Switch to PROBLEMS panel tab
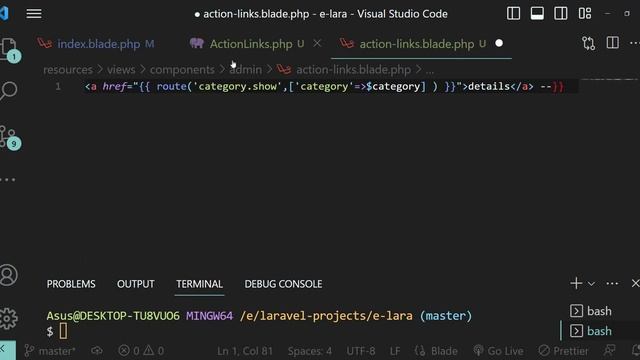The height and width of the screenshot is (360, 640). tap(71, 284)
